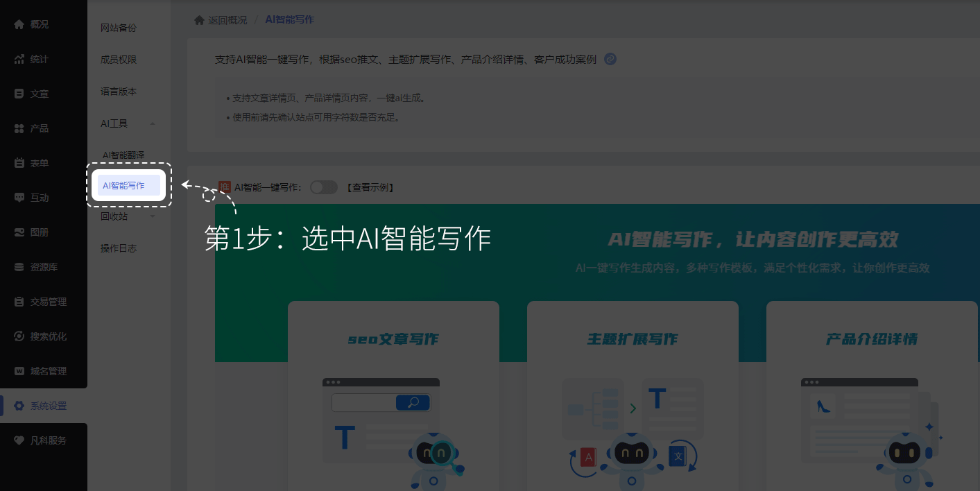Click the 【查看示例】 link
This screenshot has width=980, height=491.
[x=370, y=187]
